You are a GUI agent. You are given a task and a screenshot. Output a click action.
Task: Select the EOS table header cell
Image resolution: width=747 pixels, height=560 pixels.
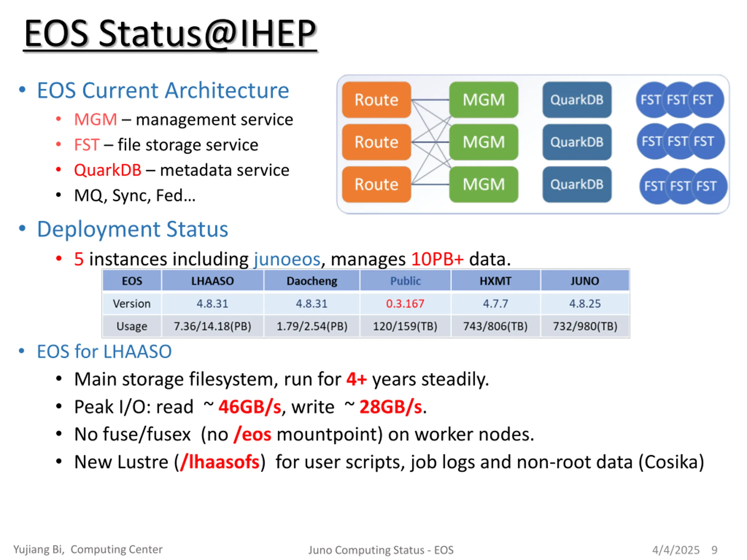[132, 281]
